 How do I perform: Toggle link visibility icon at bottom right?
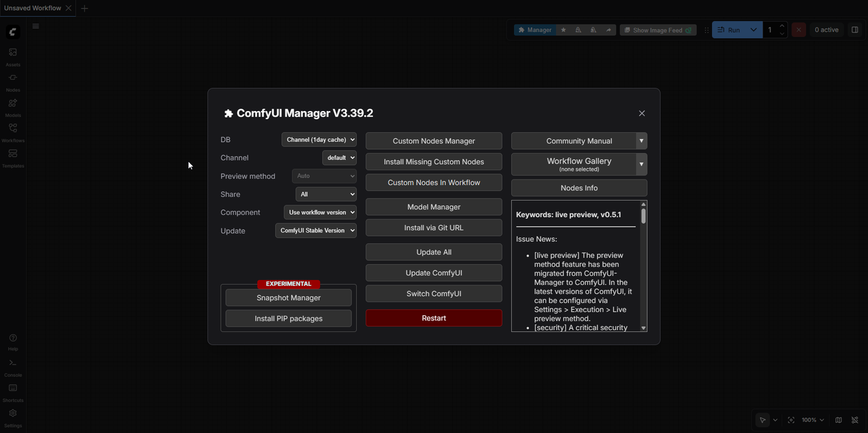855,420
